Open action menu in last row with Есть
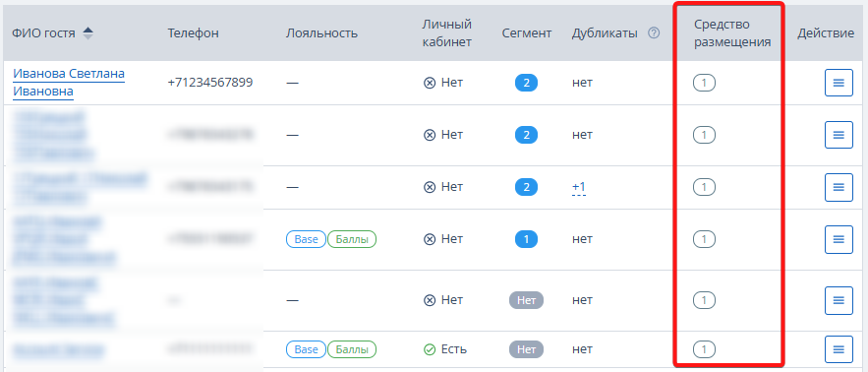 pyautogui.click(x=839, y=349)
